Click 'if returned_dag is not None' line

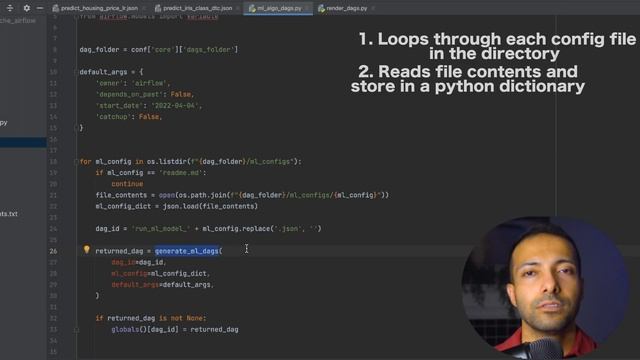(x=151, y=318)
